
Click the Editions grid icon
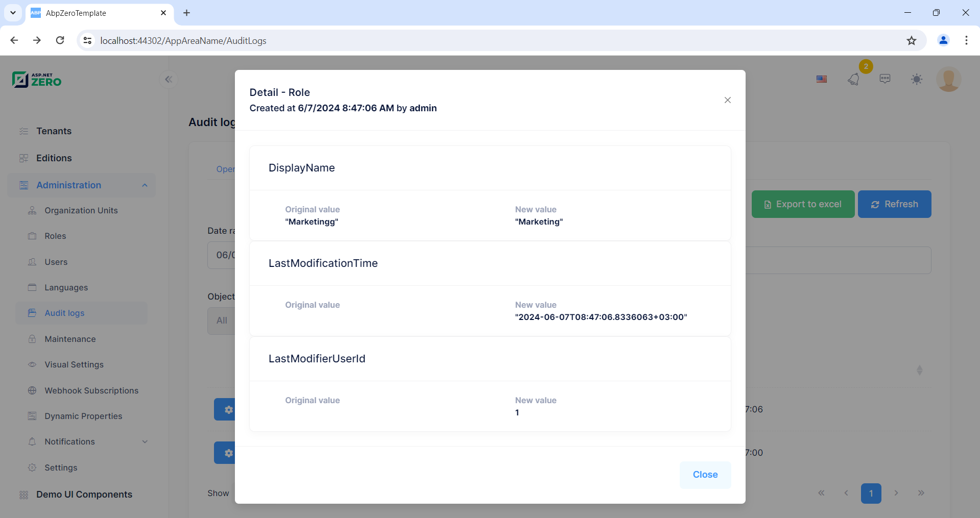click(23, 158)
